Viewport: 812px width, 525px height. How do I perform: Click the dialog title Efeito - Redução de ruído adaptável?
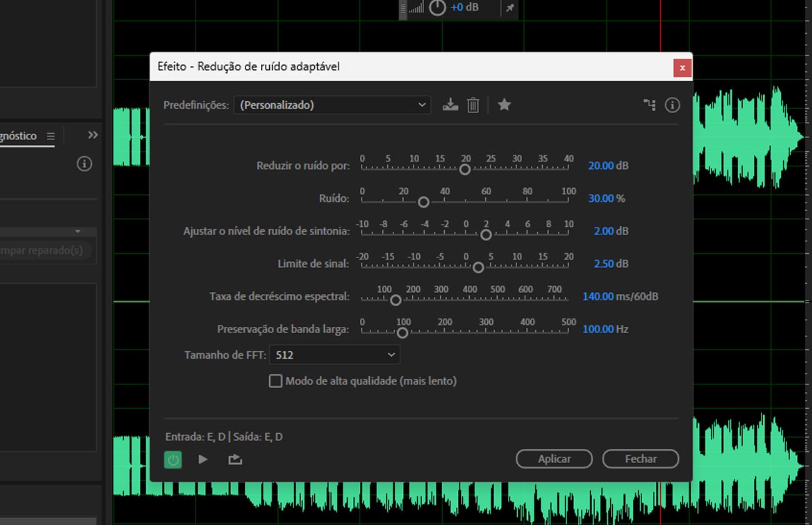coord(249,66)
